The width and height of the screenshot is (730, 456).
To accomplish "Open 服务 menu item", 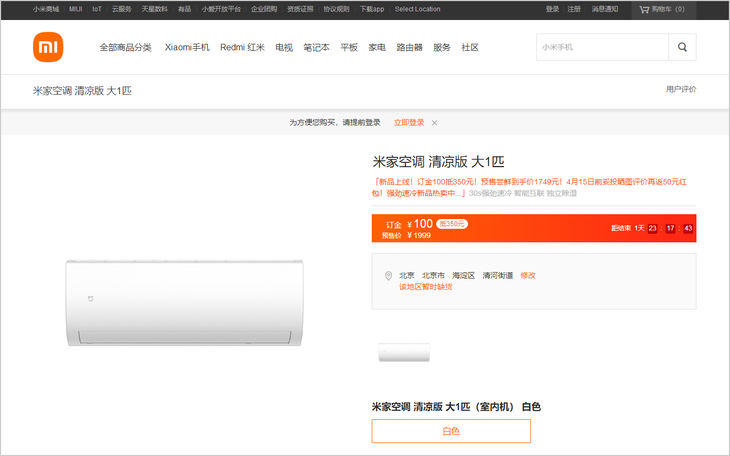I will (x=442, y=48).
